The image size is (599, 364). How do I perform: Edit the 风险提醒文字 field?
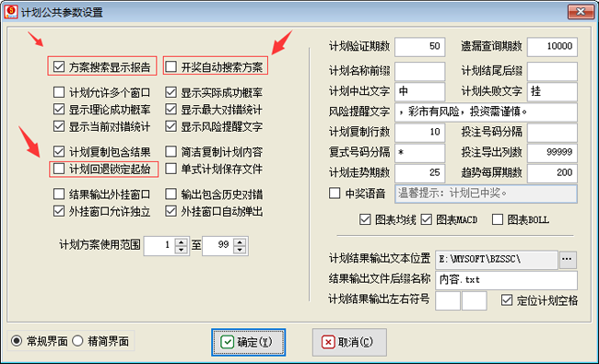(x=486, y=112)
